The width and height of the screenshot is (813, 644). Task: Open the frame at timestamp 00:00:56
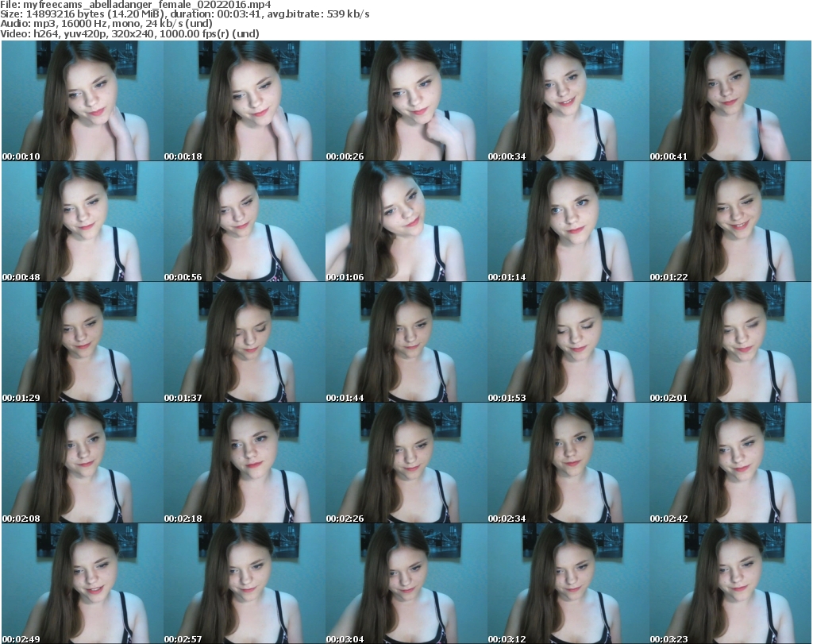(245, 222)
